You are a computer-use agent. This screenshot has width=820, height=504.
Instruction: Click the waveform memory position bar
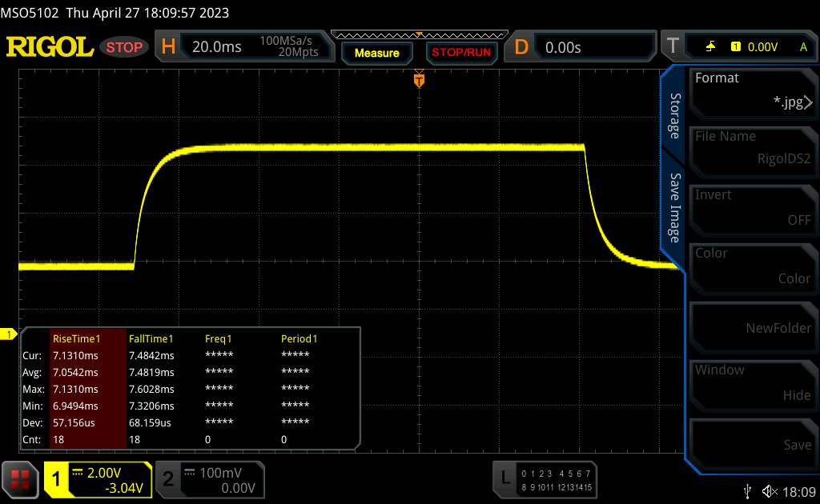coord(418,34)
